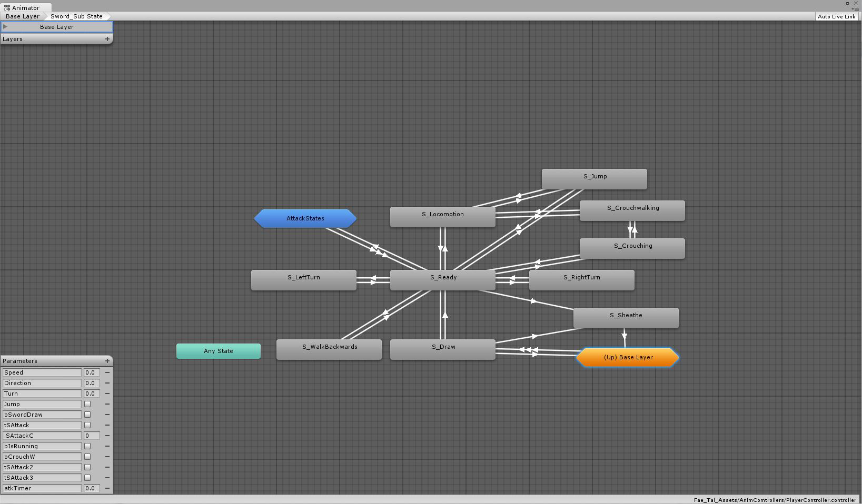The image size is (862, 504).
Task: Remove the Jump parameter with its minus icon
Action: [x=107, y=404]
